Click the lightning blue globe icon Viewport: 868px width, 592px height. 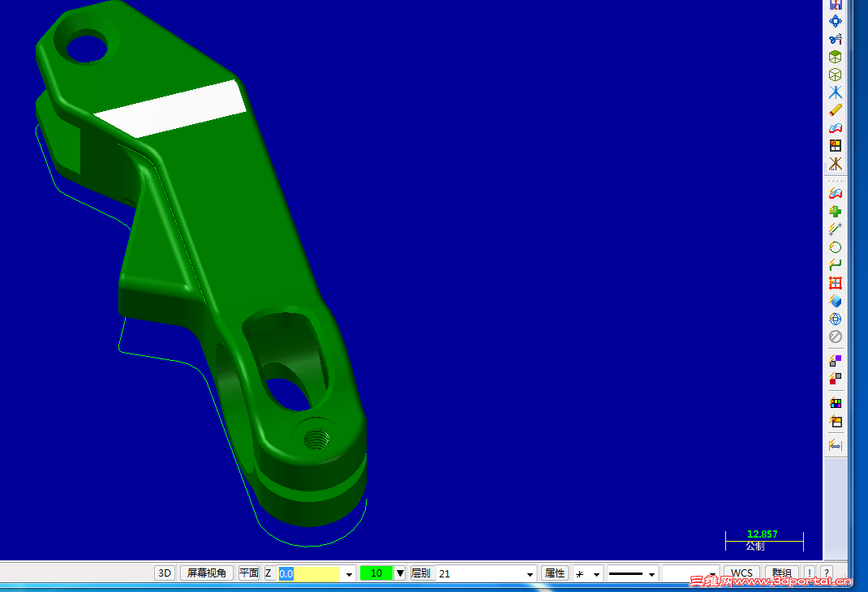click(836, 319)
